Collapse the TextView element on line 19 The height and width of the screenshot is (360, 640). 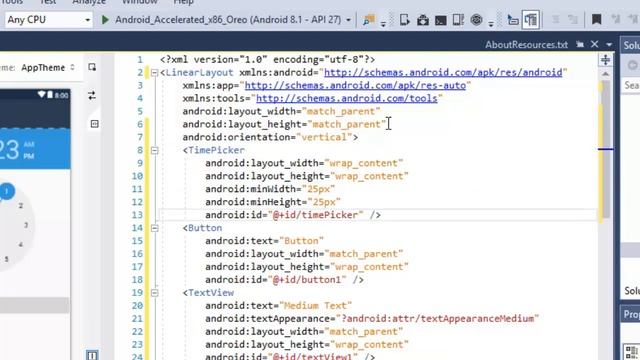154,293
